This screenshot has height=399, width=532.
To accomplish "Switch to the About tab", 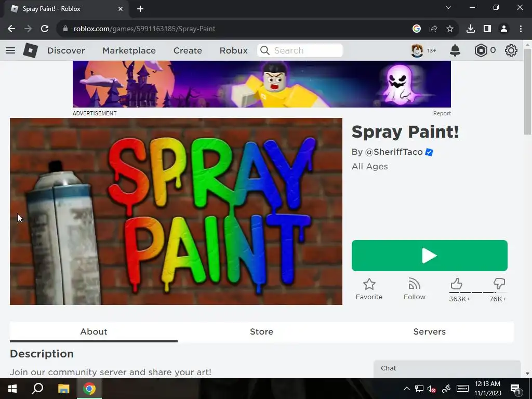I will [94, 332].
